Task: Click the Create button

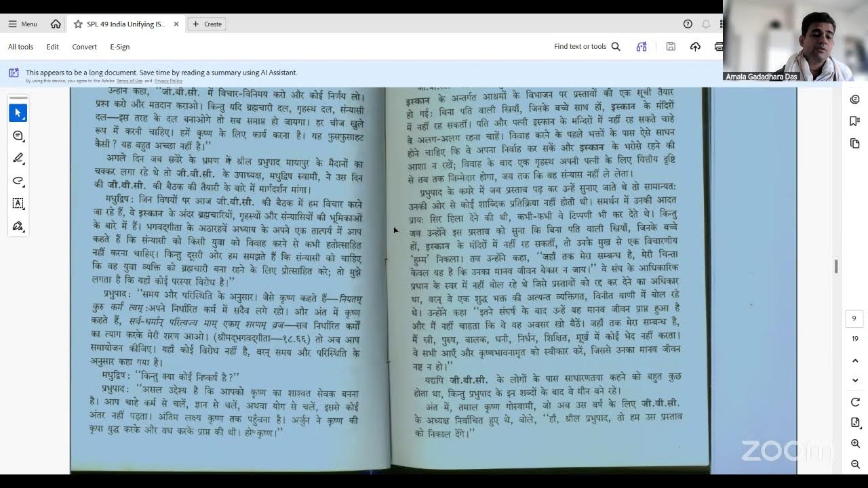Action: click(x=207, y=24)
